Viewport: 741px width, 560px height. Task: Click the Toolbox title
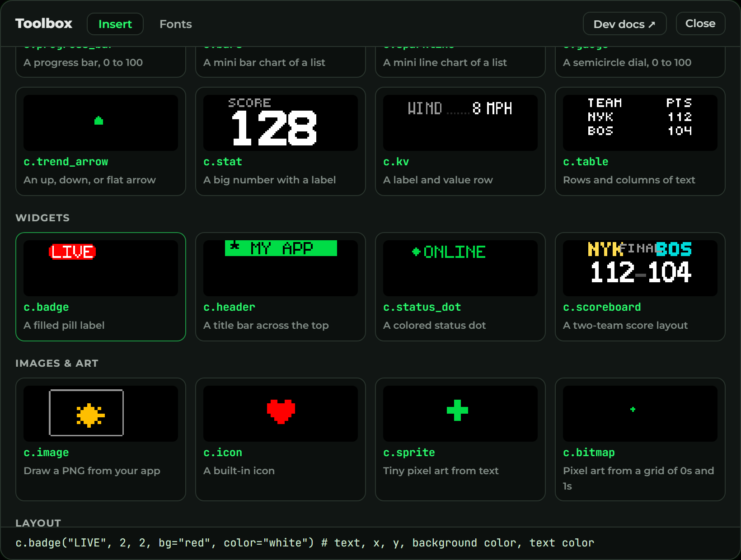click(x=44, y=23)
